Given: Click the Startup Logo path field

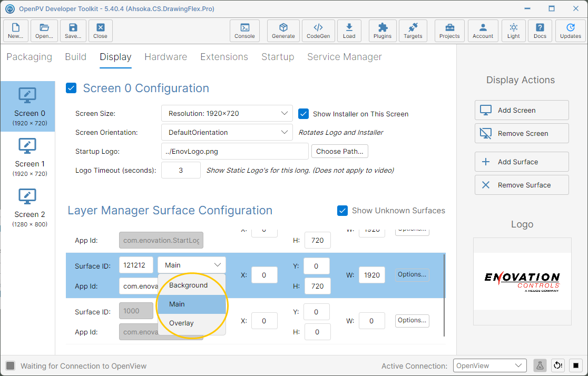Looking at the screenshot, I should point(235,152).
